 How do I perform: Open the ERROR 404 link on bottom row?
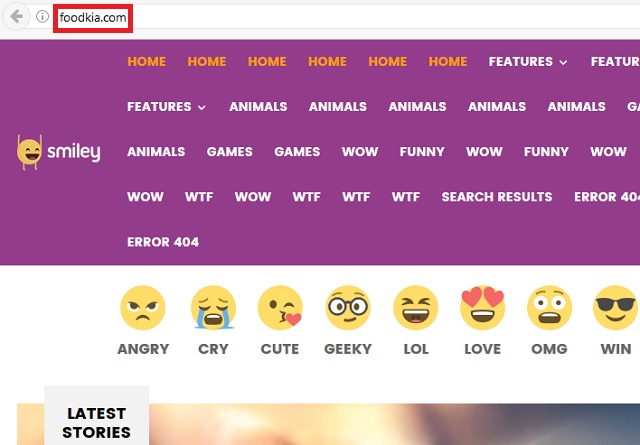coord(163,242)
